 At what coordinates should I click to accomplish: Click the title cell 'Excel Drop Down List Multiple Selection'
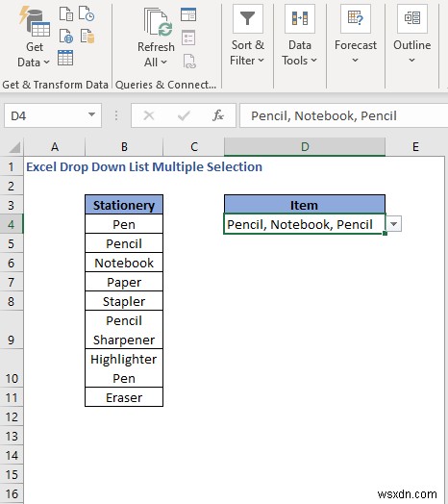pyautogui.click(x=144, y=166)
